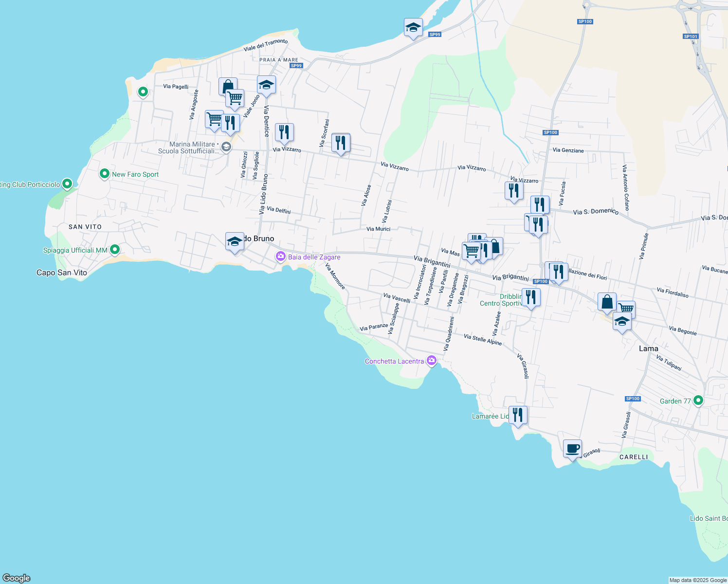Select the Garden 77 green pin
This screenshot has height=584, width=728.
click(698, 401)
